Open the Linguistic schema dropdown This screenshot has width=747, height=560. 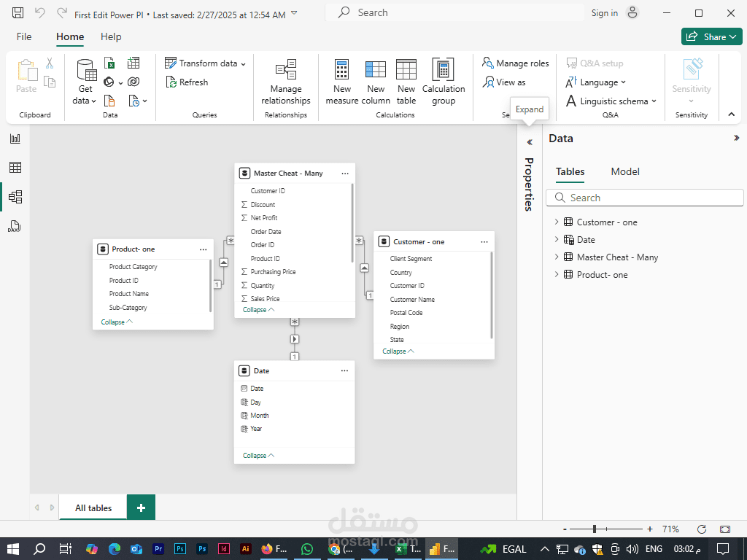pos(611,101)
